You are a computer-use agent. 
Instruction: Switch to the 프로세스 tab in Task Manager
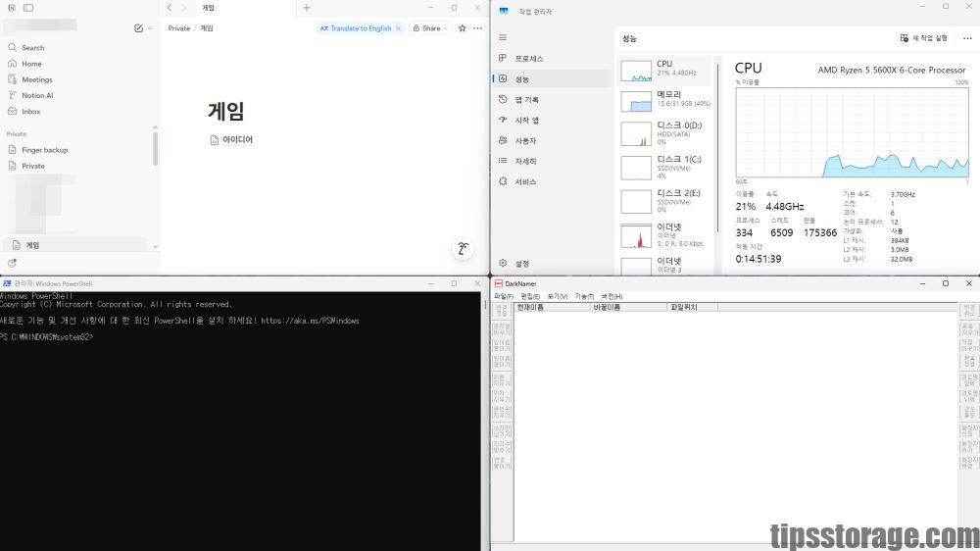tap(529, 59)
